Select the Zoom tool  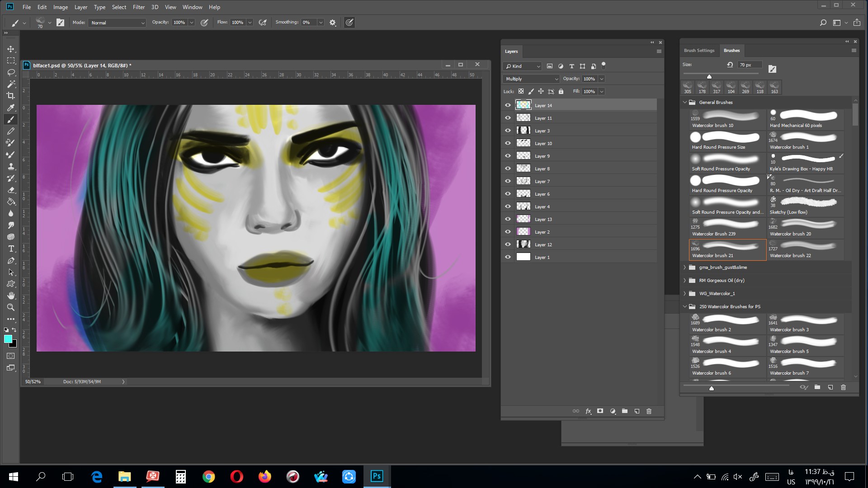point(11,307)
